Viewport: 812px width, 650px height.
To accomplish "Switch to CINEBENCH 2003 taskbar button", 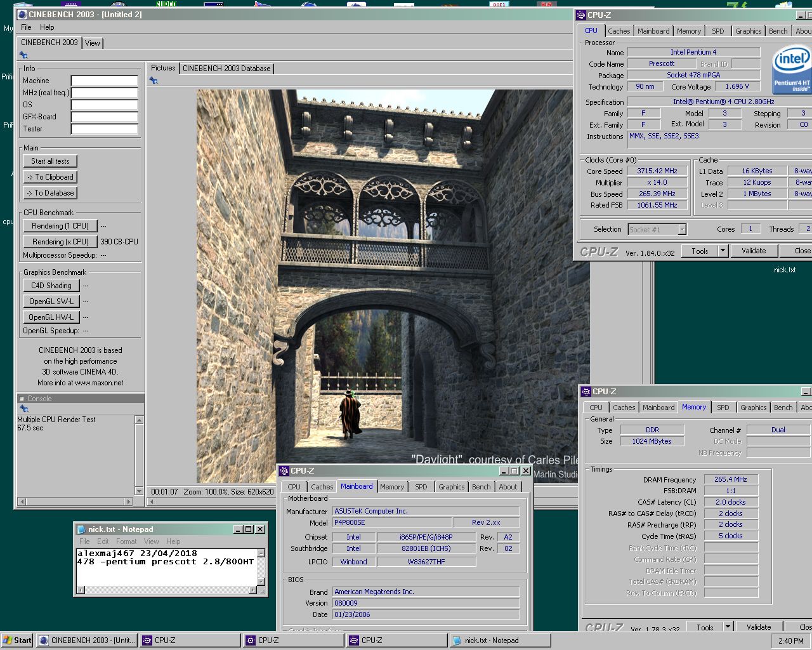I will pos(87,640).
